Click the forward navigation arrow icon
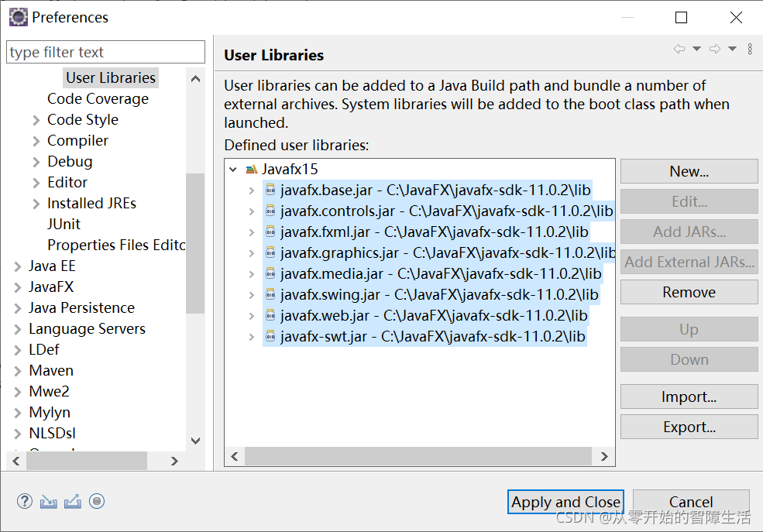763x532 pixels. [715, 49]
